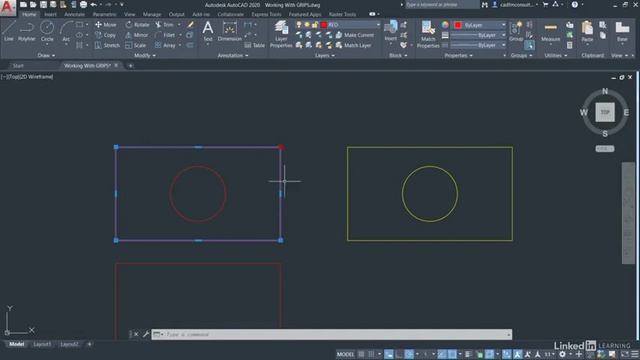The height and width of the screenshot is (360, 640).
Task: Expand the Layers panel
Action: point(324,56)
